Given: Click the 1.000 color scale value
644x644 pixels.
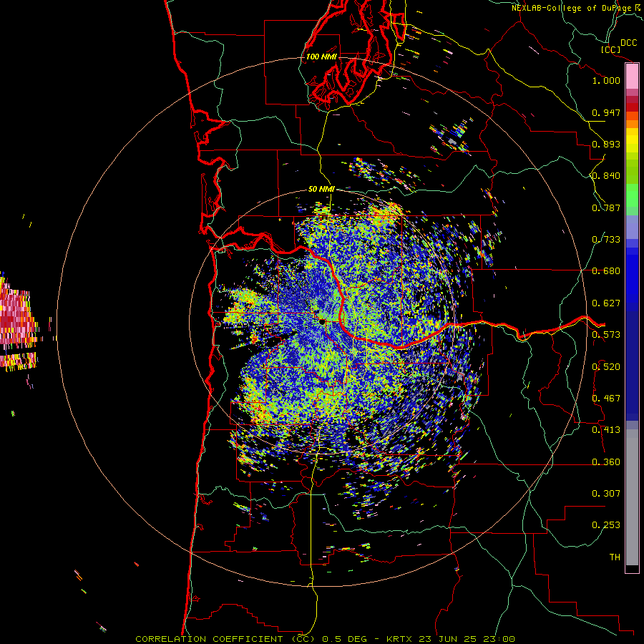Looking at the screenshot, I should click(x=606, y=80).
